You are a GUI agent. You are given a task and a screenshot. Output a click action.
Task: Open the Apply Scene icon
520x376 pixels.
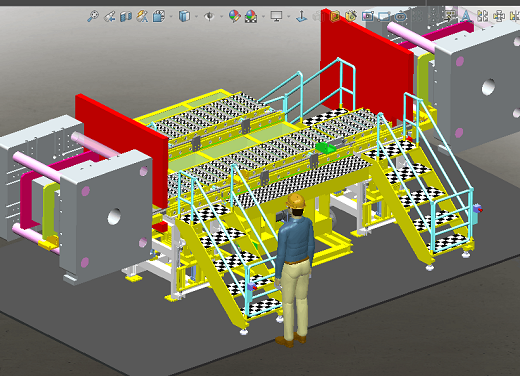(251, 16)
